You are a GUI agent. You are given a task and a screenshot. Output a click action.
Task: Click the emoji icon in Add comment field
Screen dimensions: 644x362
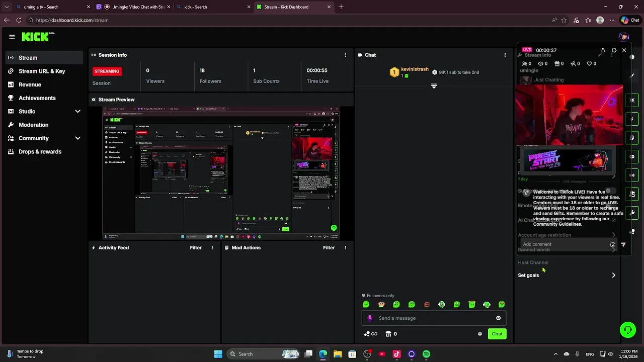coord(612,245)
